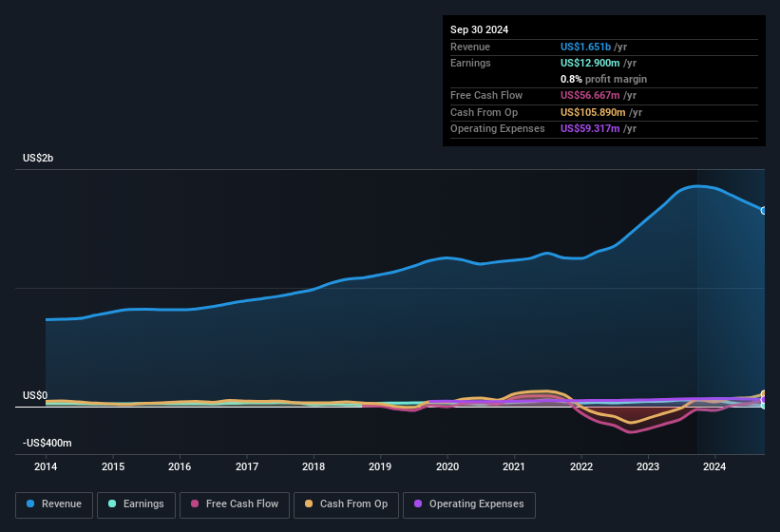Click the Earnings row label in tooltip
The width and height of the screenshot is (780, 532).
(x=470, y=63)
